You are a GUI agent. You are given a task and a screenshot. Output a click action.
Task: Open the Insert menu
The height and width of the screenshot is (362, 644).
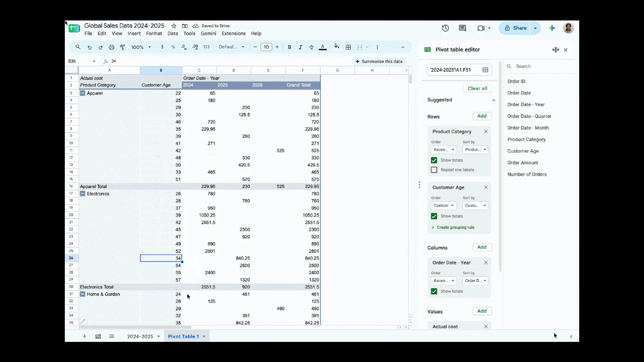click(134, 34)
